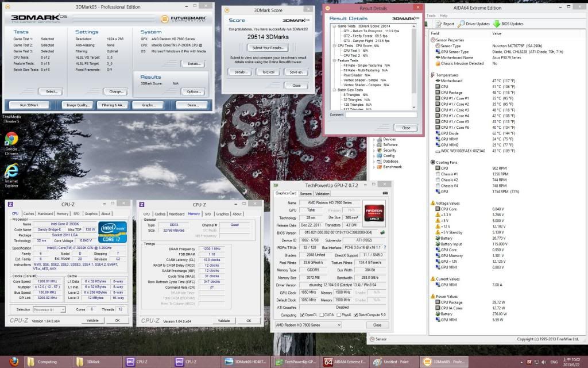Click the Report icon in AIDA64 toolbar

click(445, 24)
